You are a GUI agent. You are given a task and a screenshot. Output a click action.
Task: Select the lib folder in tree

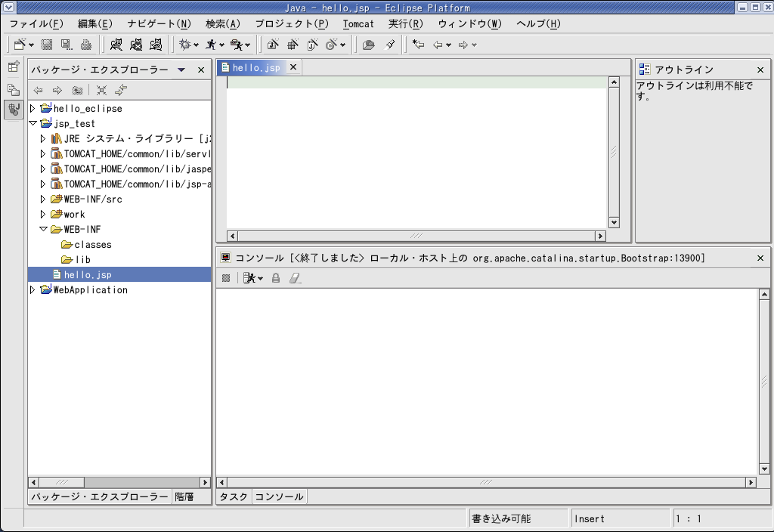coord(76,260)
